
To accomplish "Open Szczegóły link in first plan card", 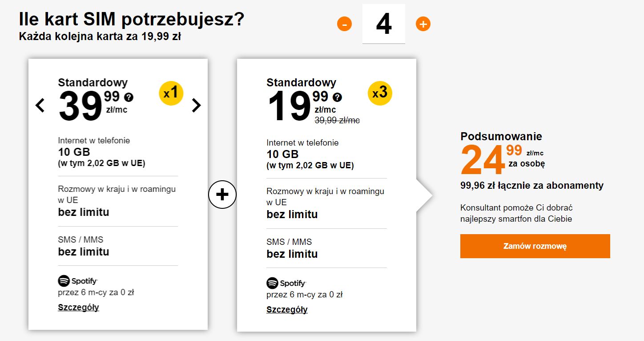I will click(x=78, y=307).
